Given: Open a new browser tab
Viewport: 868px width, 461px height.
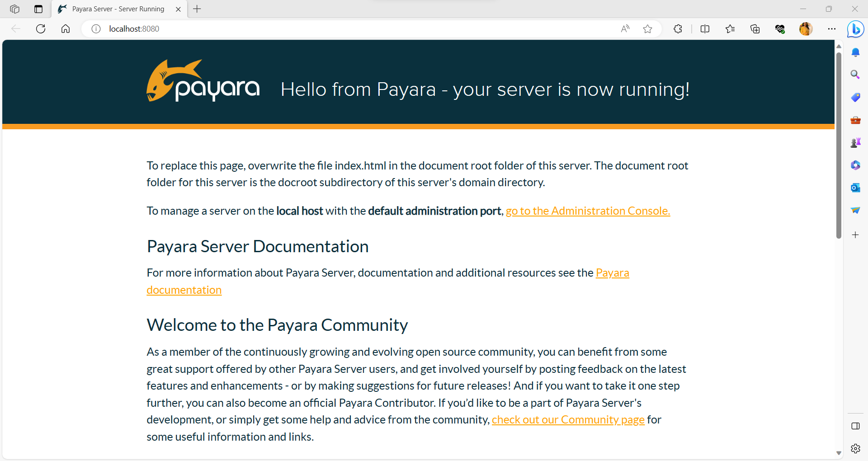Looking at the screenshot, I should [x=197, y=9].
